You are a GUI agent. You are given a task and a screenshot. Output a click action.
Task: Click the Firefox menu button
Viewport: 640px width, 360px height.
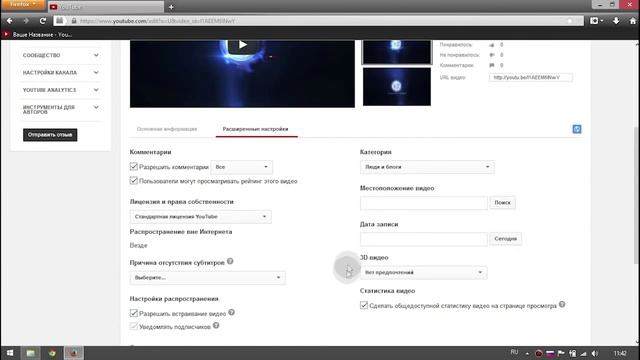[x=22, y=4]
